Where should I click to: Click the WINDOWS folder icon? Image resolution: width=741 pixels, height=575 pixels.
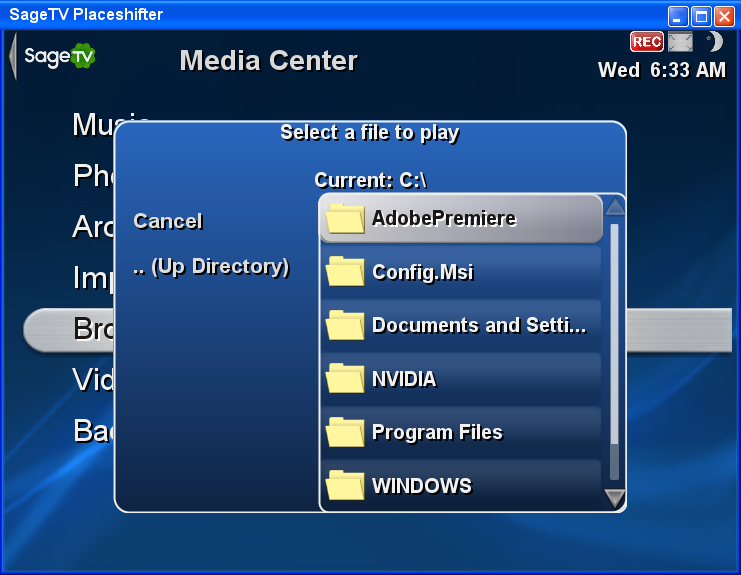click(x=345, y=485)
